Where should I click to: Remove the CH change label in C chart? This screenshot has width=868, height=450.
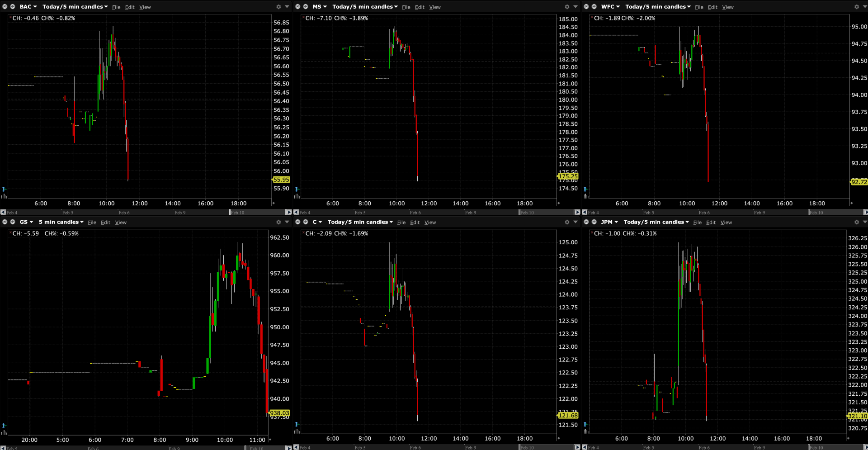click(x=303, y=233)
